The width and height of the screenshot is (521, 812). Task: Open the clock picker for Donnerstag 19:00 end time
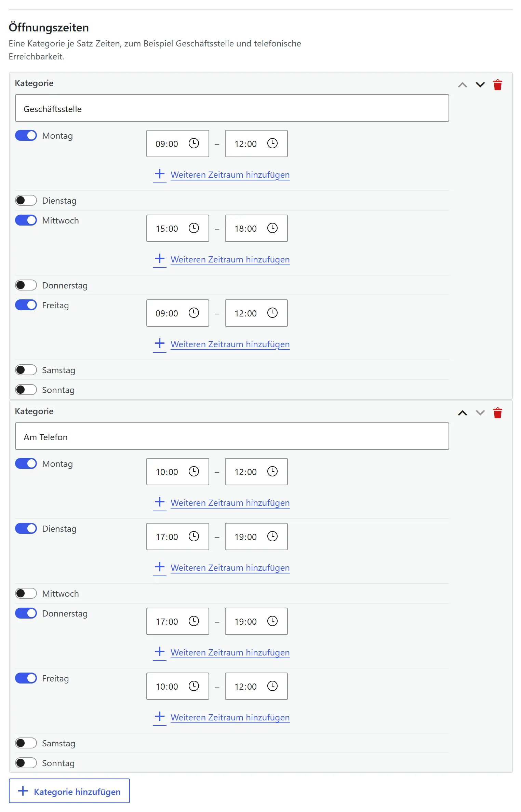pyautogui.click(x=272, y=621)
